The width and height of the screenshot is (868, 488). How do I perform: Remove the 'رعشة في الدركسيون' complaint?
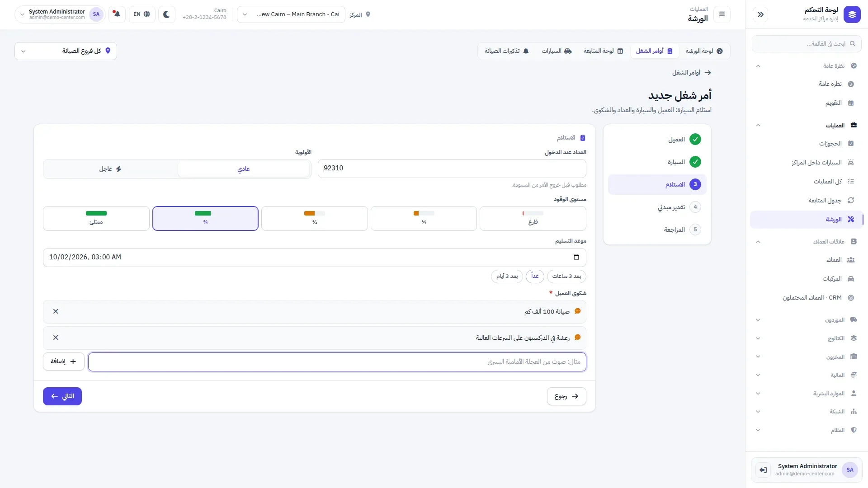tap(56, 338)
